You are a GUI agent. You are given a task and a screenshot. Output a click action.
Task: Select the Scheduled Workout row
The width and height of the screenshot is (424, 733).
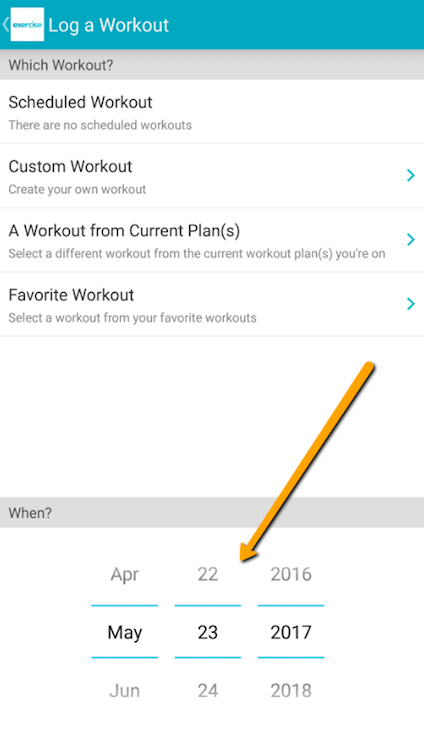[x=212, y=111]
